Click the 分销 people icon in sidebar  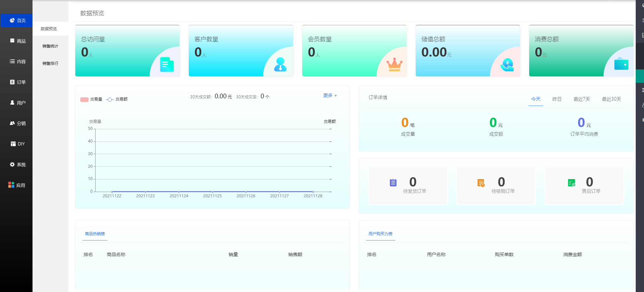pyautogui.click(x=12, y=123)
